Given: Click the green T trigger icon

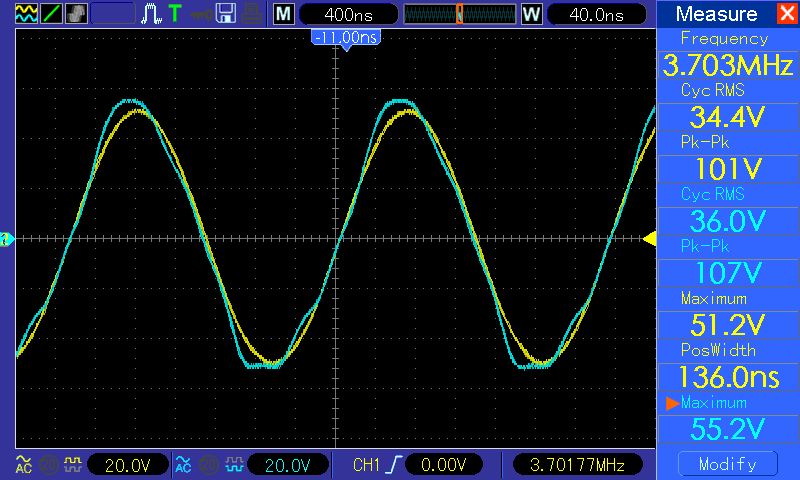Looking at the screenshot, I should [x=175, y=14].
